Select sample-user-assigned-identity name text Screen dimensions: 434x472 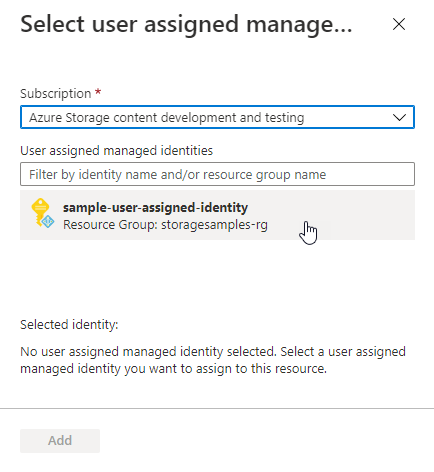click(155, 207)
